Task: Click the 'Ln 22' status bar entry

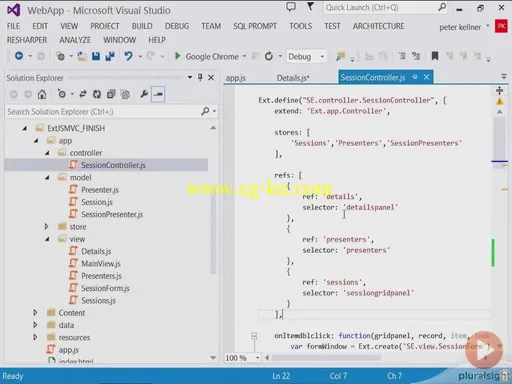Action: [x=281, y=376]
